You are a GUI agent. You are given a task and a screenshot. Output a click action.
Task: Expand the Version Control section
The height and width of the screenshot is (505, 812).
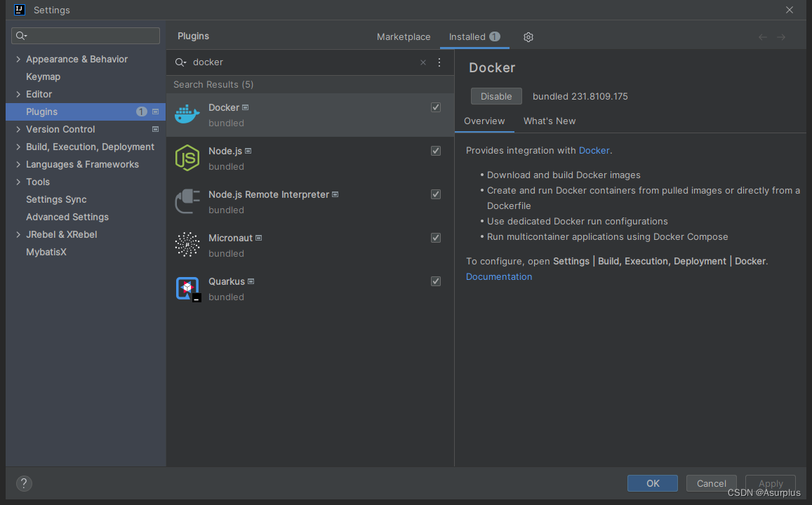(18, 129)
